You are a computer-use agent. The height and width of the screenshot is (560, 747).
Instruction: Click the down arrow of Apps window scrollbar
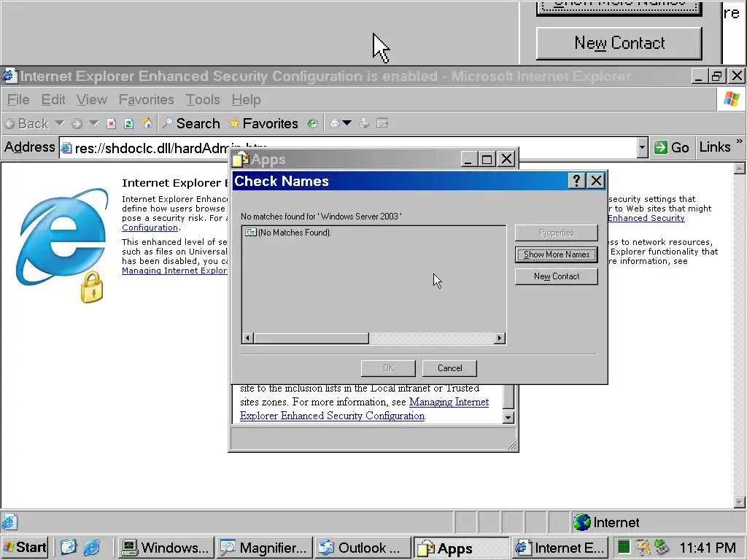click(508, 418)
